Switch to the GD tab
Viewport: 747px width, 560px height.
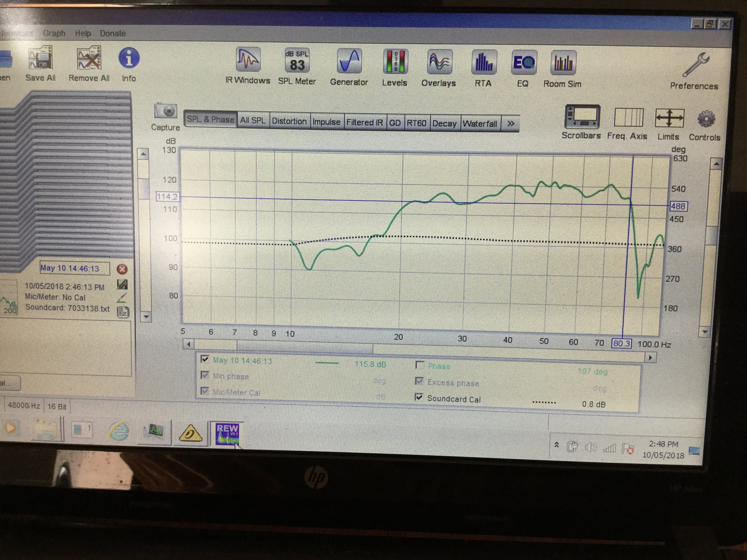click(395, 123)
